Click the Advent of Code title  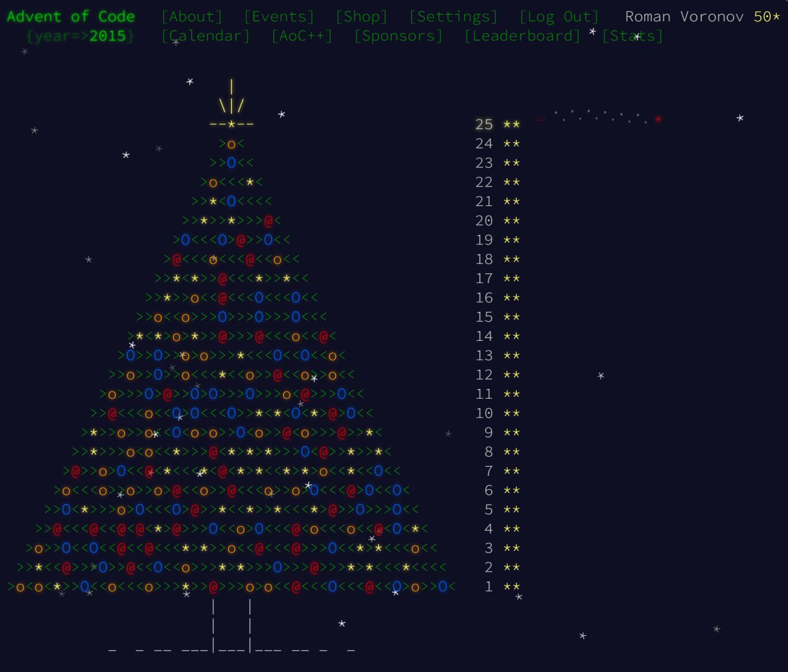coord(71,17)
